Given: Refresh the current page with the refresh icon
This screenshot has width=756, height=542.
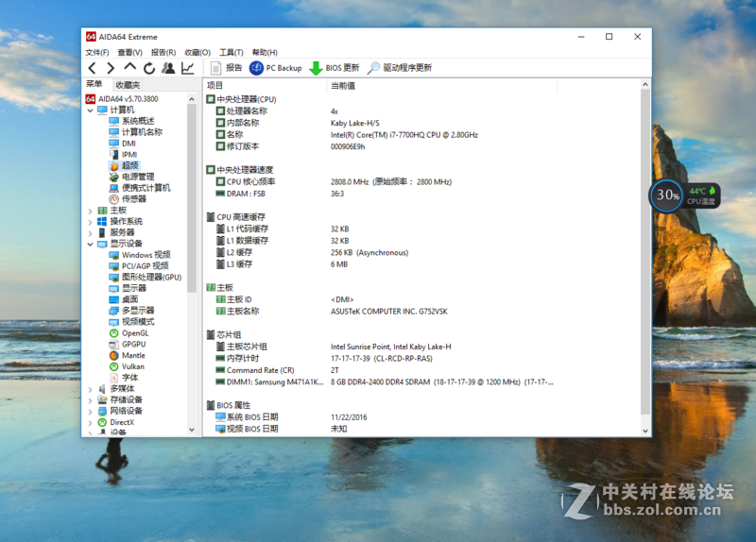Looking at the screenshot, I should pos(149,68).
